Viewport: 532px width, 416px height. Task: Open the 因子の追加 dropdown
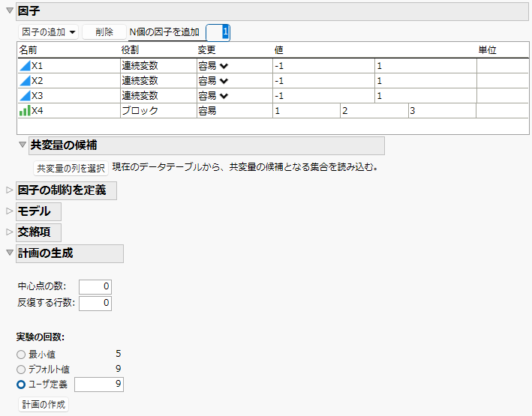point(48,32)
